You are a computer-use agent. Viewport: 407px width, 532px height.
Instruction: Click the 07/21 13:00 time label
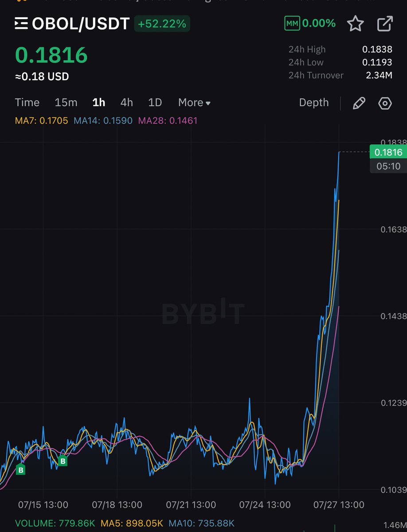tap(191, 505)
